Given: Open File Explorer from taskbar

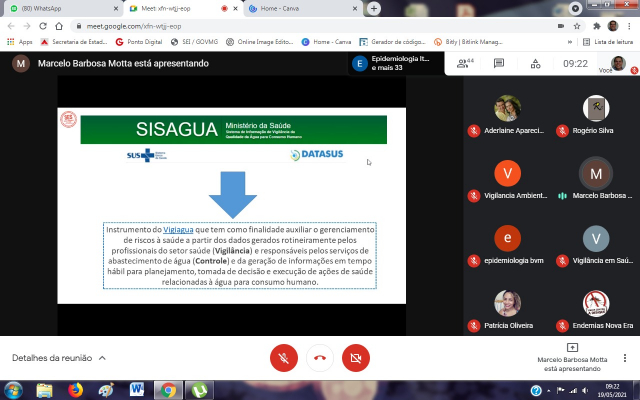Looking at the screenshot, I should click(44, 390).
